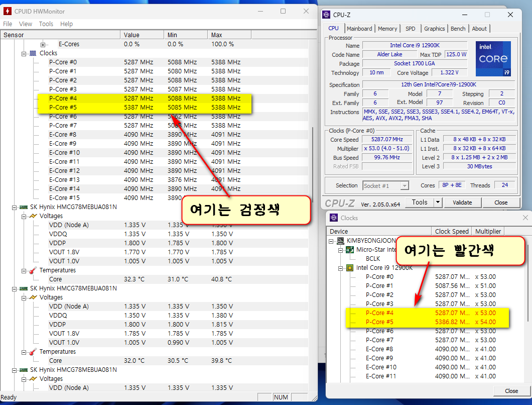Viewport: 532px width, 405px height.
Task: Click the Core Speed value 5287.07 MHz
Action: 387,139
